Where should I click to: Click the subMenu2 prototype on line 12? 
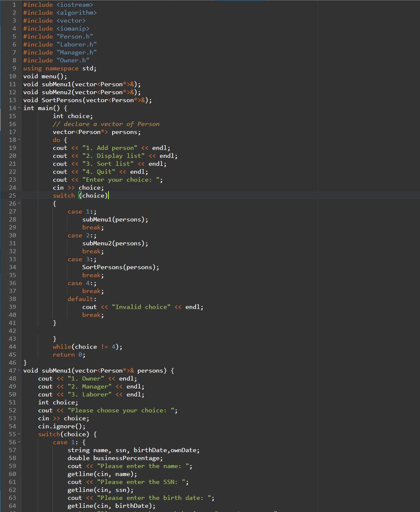[82, 92]
